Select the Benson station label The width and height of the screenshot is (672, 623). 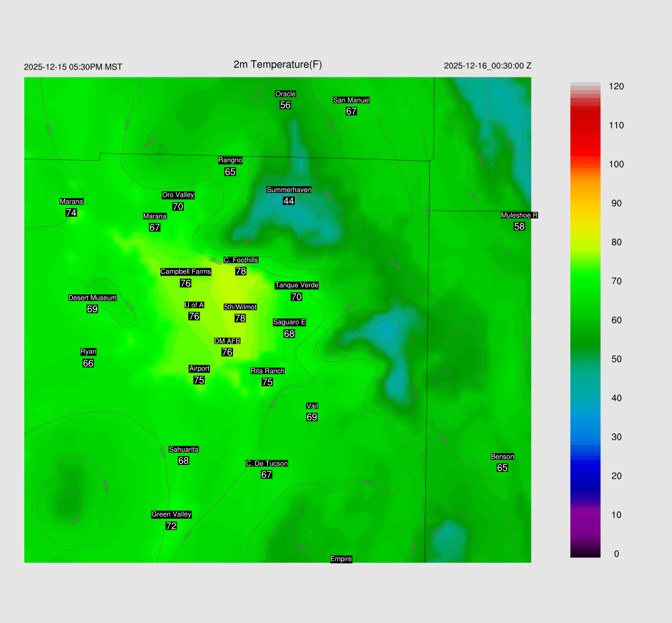[x=503, y=456]
